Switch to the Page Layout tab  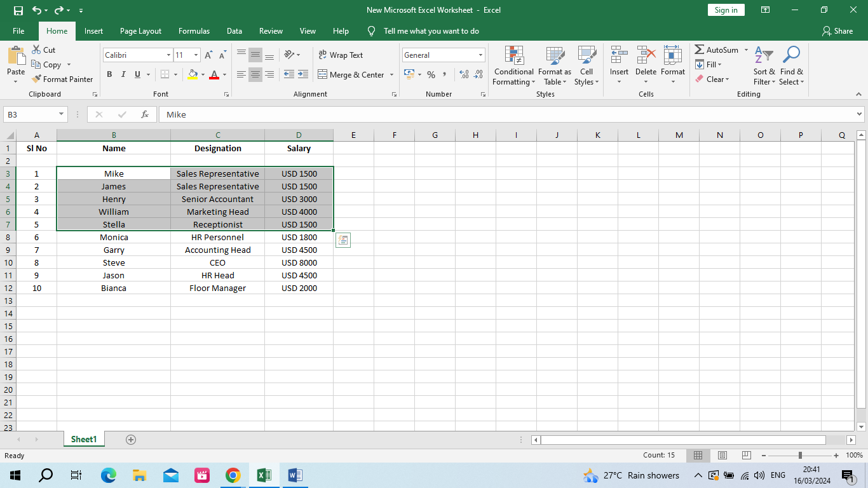[140, 30]
